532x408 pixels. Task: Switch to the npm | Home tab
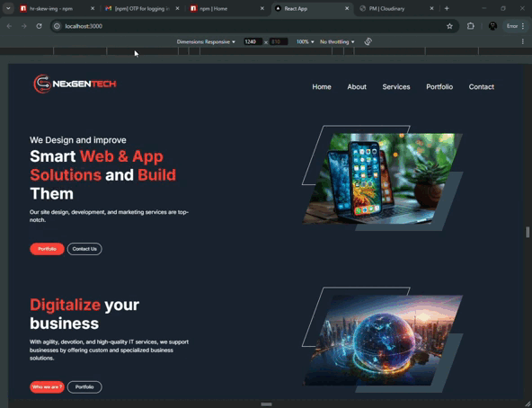pyautogui.click(x=226, y=8)
